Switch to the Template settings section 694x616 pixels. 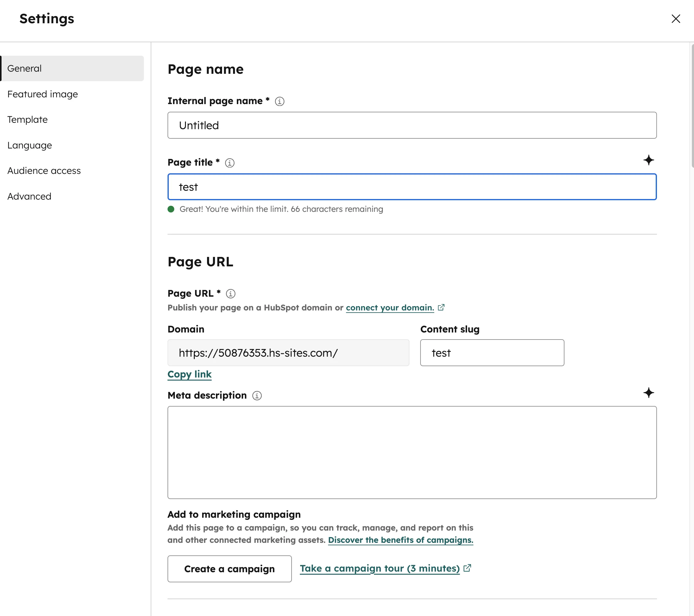pyautogui.click(x=27, y=119)
